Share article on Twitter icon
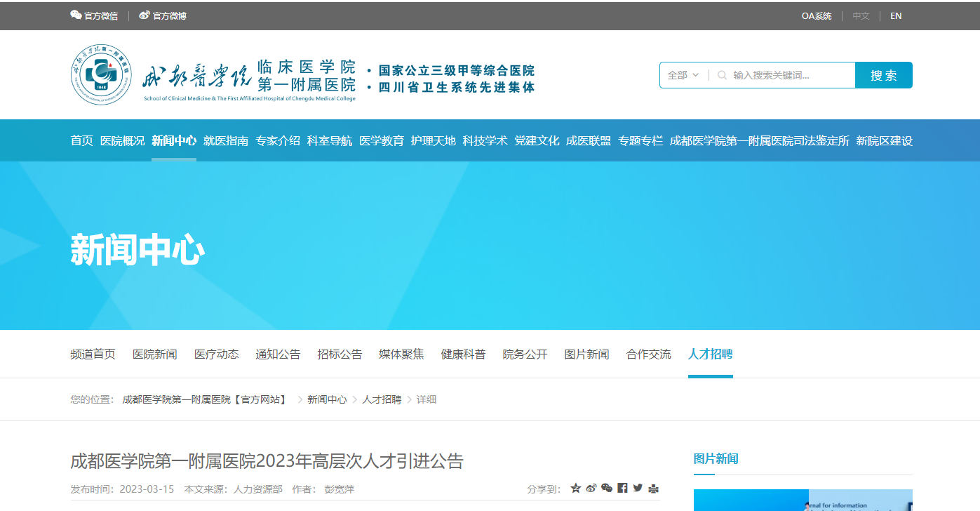 pos(638,489)
